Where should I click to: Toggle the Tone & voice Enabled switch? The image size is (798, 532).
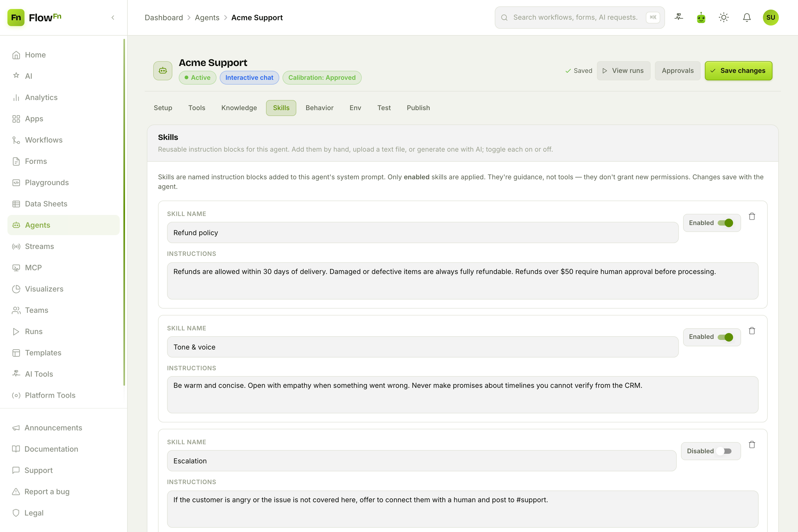(x=725, y=337)
